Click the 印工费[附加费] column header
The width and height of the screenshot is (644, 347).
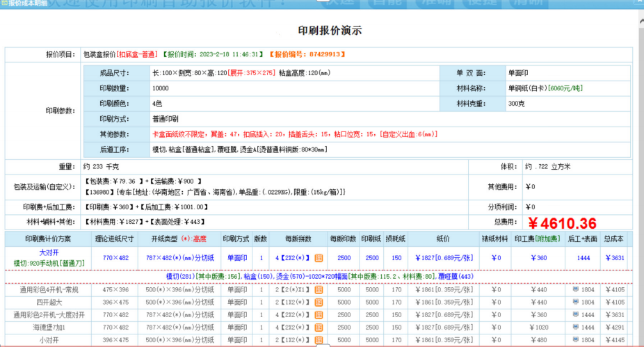click(x=538, y=239)
